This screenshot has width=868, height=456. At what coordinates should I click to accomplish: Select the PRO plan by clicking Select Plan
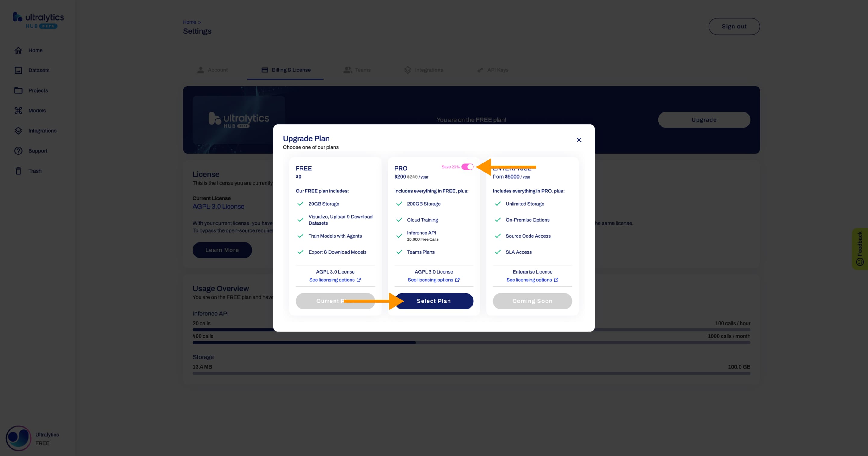click(x=433, y=301)
